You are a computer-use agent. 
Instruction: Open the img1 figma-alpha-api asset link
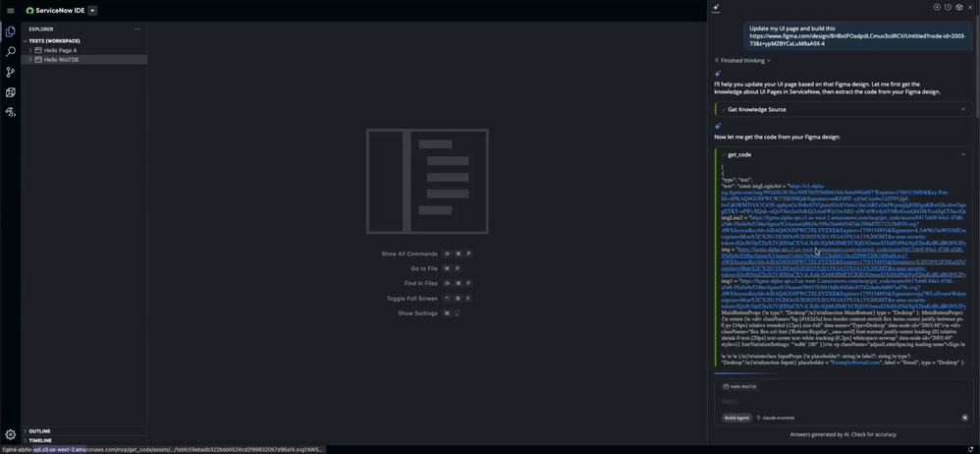click(x=844, y=293)
